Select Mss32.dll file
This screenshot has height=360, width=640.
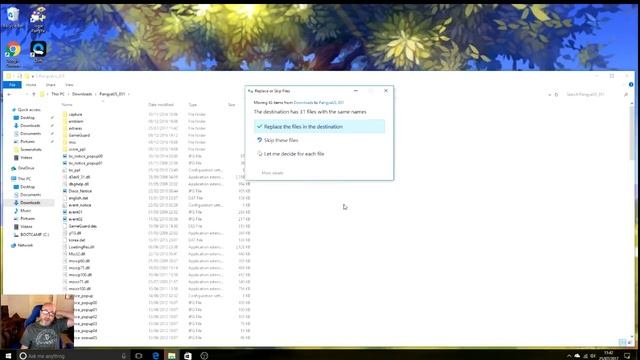(77, 254)
